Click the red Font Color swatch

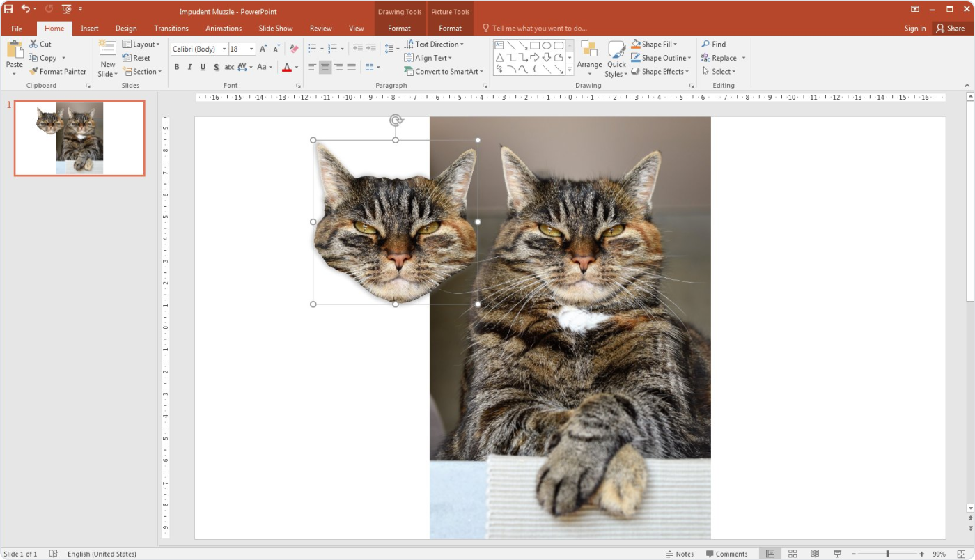click(286, 67)
